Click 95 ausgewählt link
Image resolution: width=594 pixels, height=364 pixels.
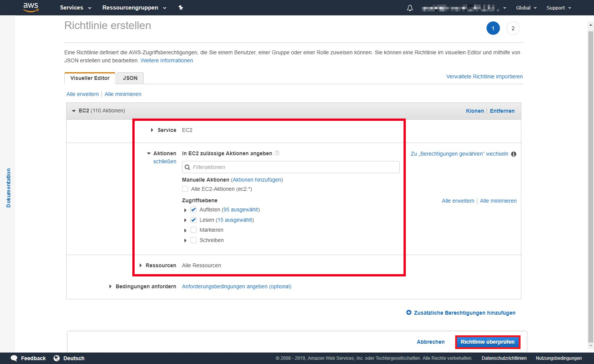pyautogui.click(x=241, y=210)
